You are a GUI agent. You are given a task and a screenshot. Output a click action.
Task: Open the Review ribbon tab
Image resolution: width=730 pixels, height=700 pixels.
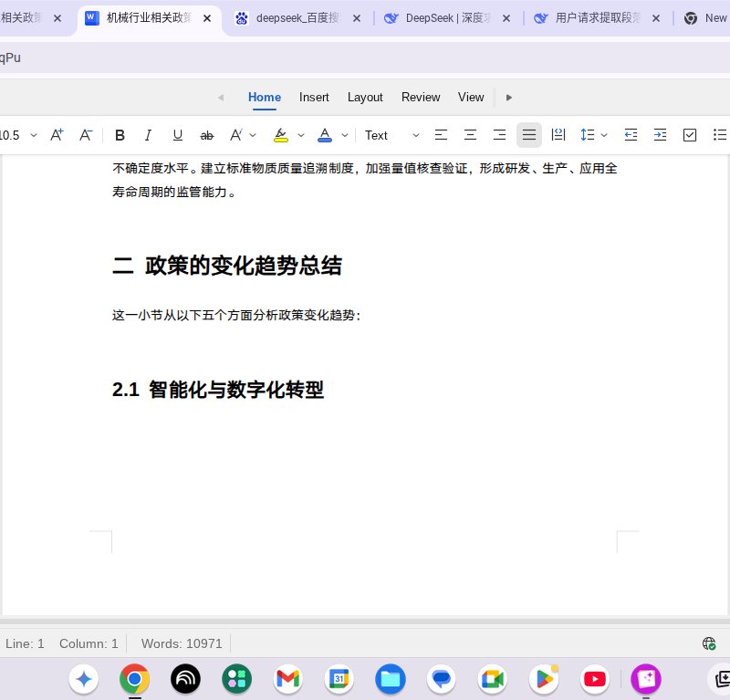[421, 98]
